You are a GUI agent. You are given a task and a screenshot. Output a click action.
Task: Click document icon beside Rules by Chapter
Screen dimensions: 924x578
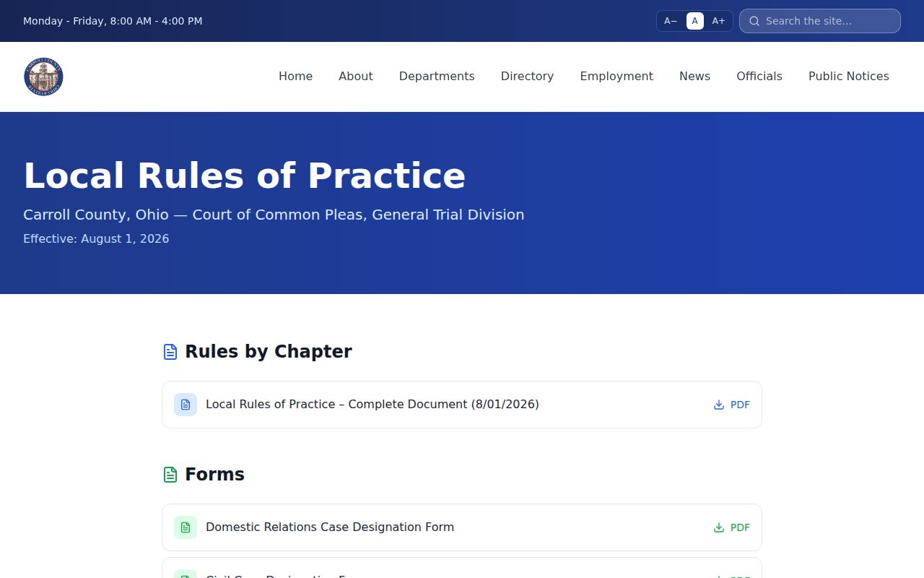[170, 352]
